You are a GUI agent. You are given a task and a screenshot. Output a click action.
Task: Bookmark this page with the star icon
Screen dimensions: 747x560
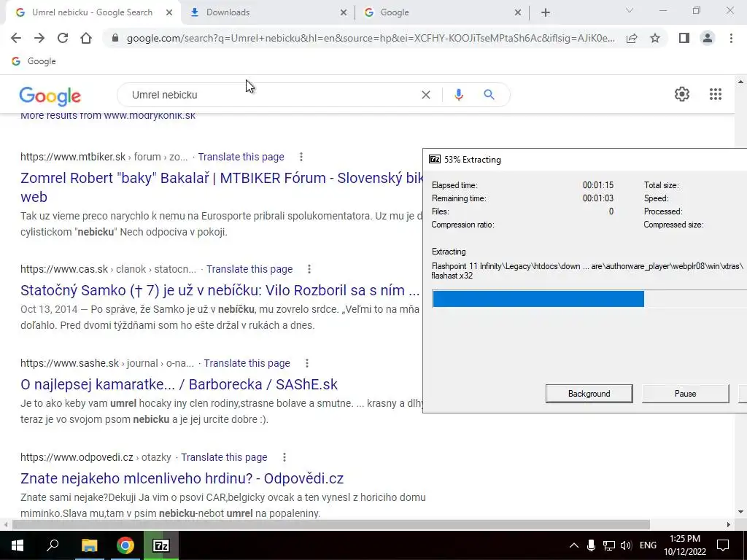[x=655, y=38]
